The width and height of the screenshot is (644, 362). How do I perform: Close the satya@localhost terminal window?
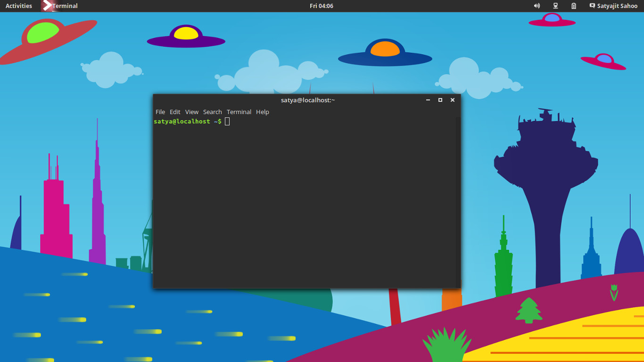(x=453, y=100)
